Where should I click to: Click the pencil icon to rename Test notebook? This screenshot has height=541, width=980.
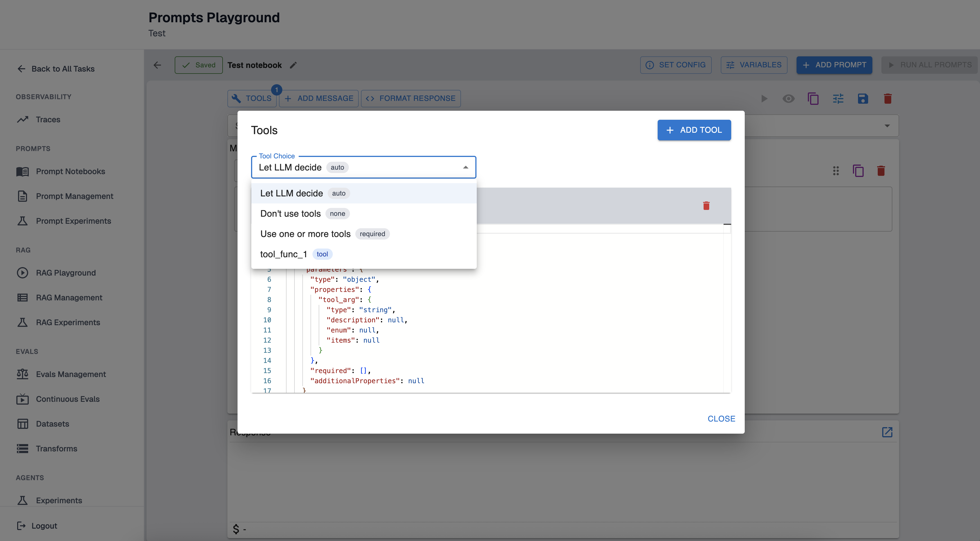coord(293,65)
